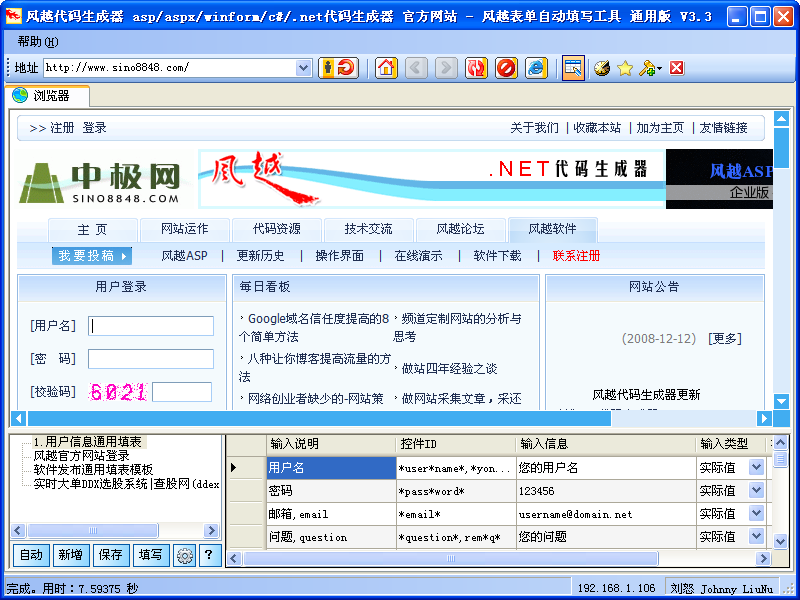The width and height of the screenshot is (800, 600).
Task: Click the 保存 button
Action: [111, 555]
